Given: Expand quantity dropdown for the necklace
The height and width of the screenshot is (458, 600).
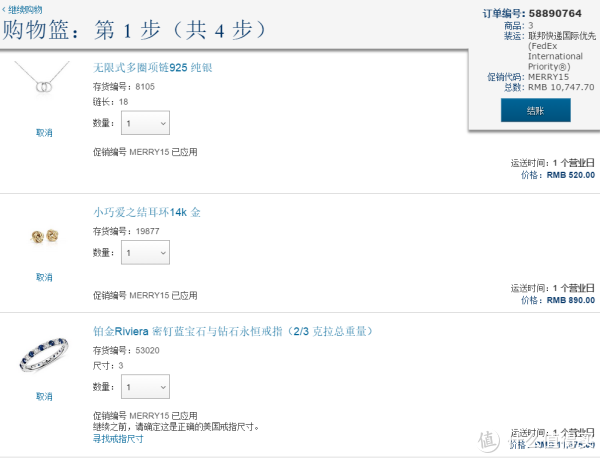Looking at the screenshot, I should pos(145,123).
